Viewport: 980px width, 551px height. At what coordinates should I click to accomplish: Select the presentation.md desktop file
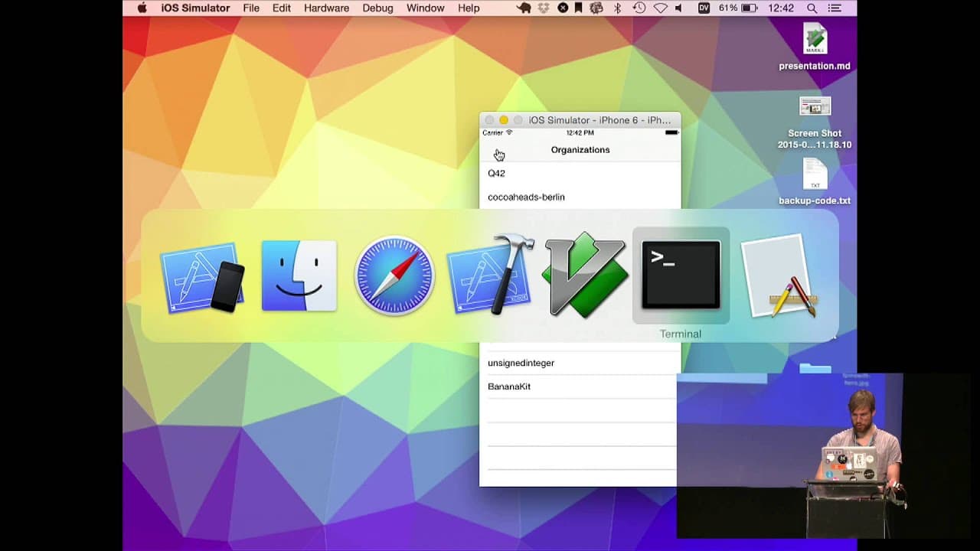(815, 47)
